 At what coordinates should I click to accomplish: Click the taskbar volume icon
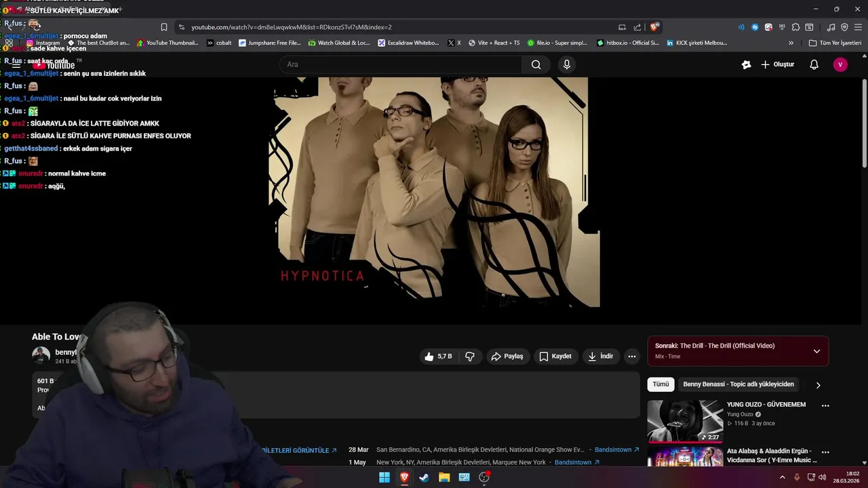823,477
